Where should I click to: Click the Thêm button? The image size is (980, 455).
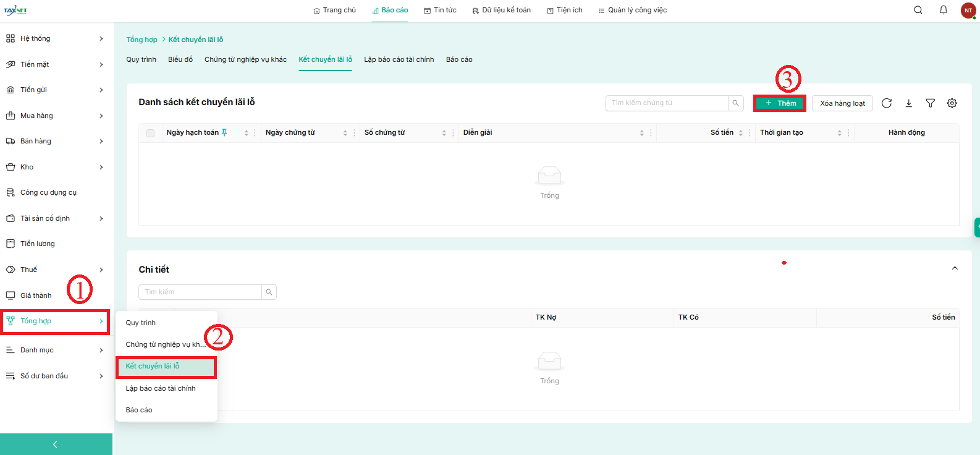[x=780, y=103]
